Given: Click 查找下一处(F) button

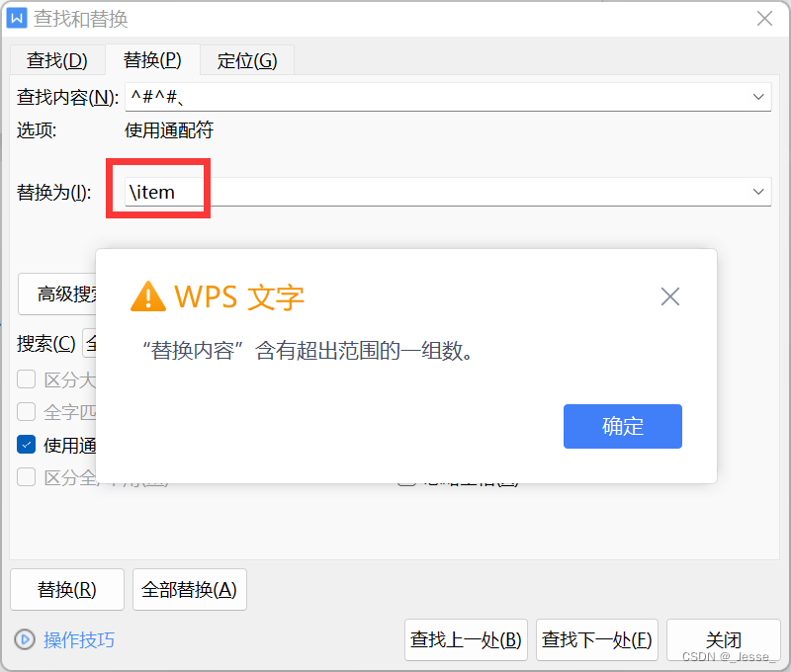Looking at the screenshot, I should coord(597,639).
